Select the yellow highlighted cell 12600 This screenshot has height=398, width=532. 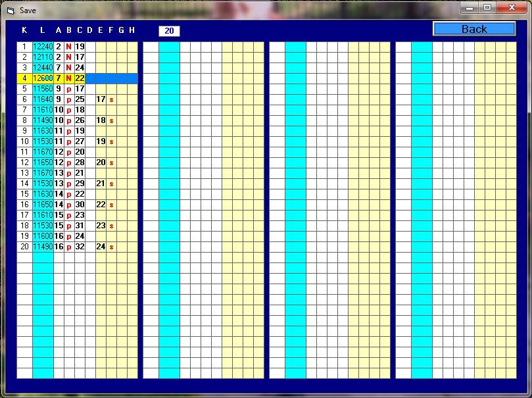[x=43, y=78]
